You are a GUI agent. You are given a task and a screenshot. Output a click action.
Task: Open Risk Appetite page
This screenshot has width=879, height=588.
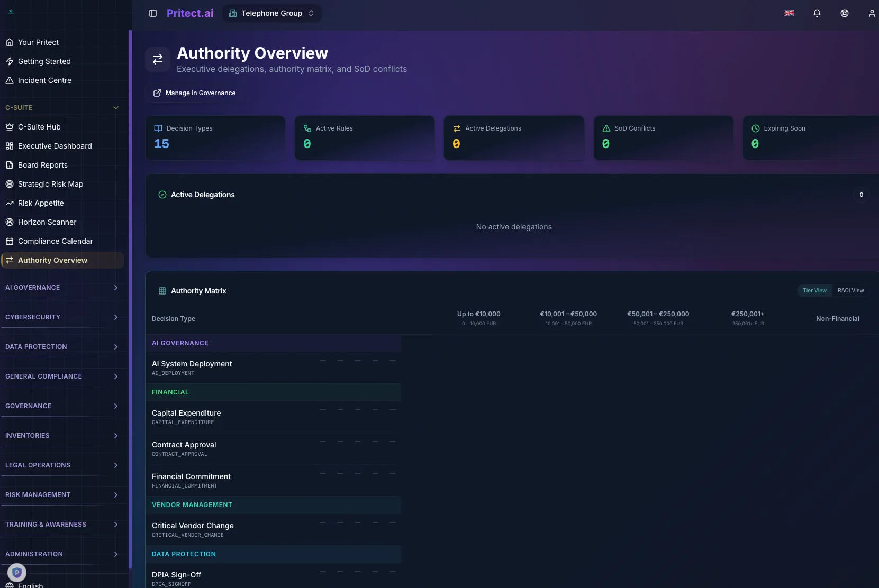coord(62,203)
